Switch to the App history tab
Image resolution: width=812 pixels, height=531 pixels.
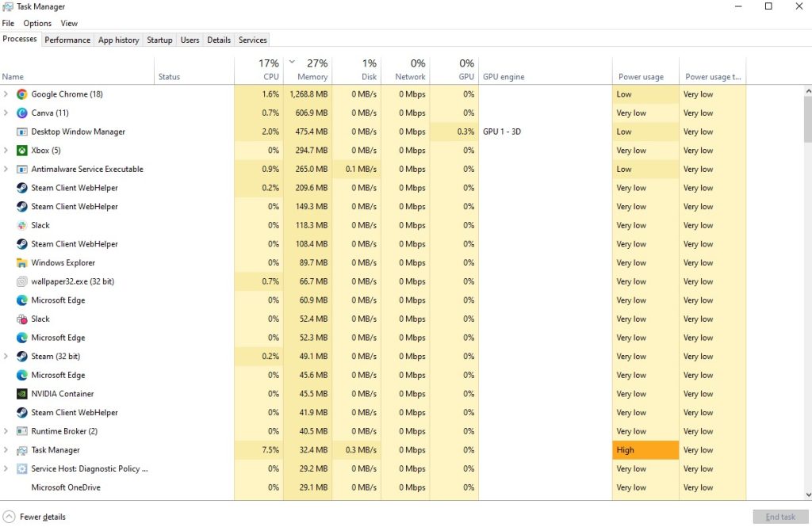pos(119,40)
